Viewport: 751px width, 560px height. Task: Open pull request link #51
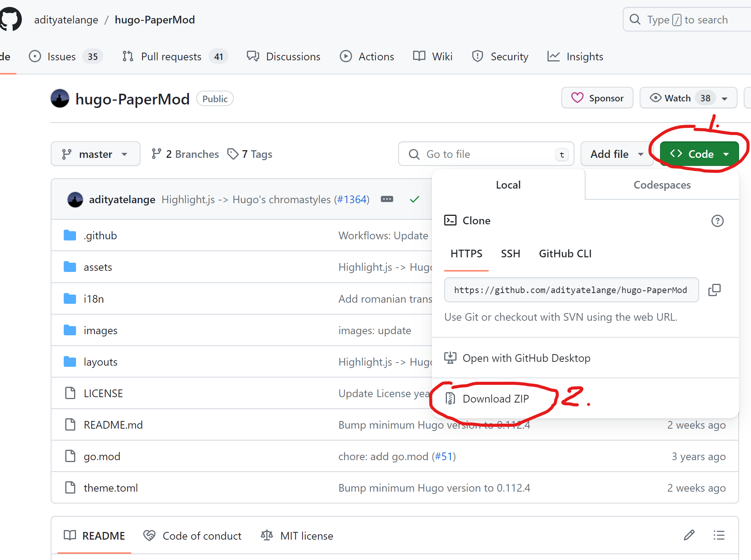tap(443, 456)
